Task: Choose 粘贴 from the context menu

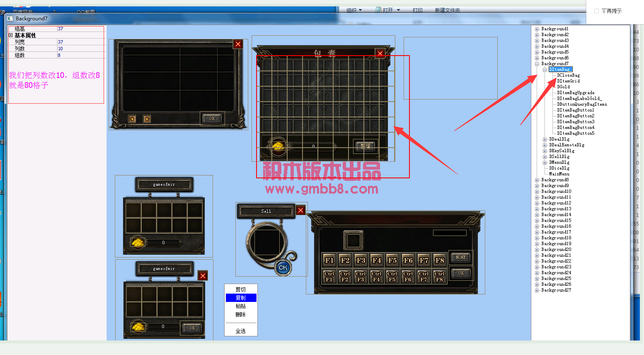Action: 241,306
